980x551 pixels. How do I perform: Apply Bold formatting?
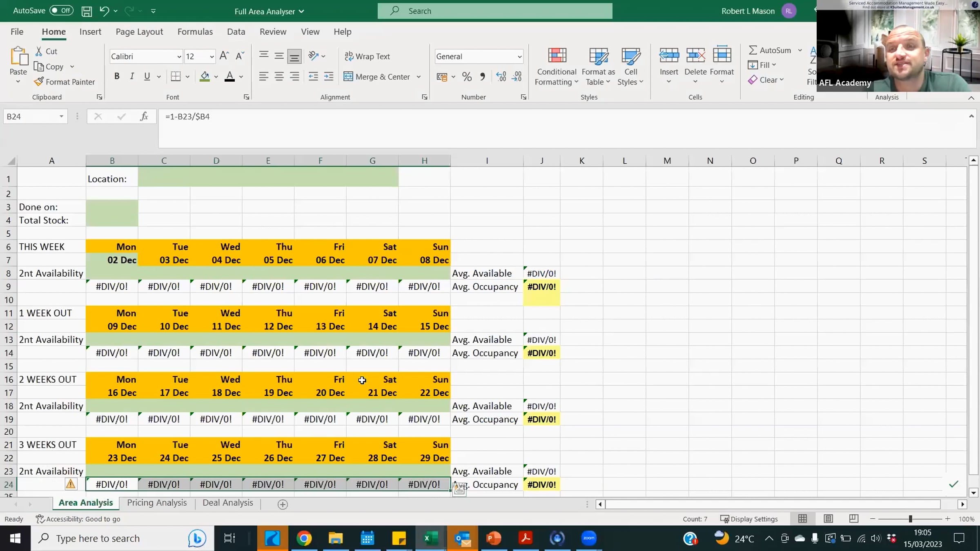(117, 76)
